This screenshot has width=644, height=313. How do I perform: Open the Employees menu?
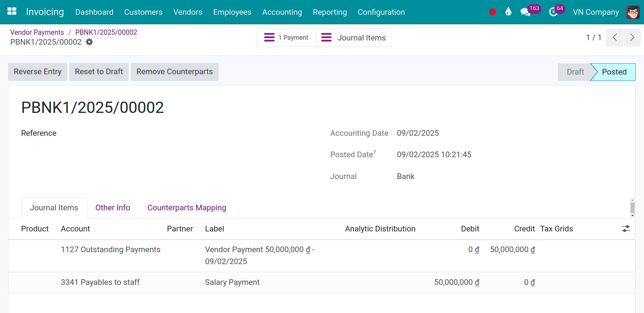(232, 12)
